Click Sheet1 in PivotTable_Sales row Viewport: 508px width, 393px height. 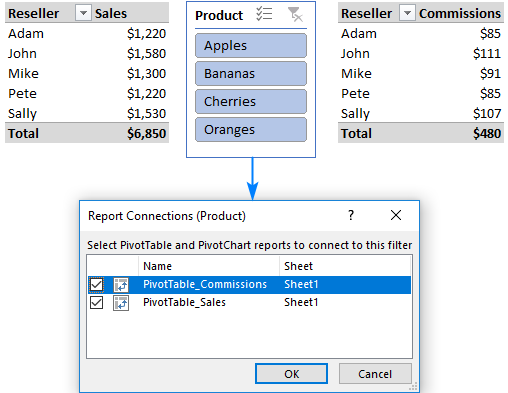(x=301, y=302)
